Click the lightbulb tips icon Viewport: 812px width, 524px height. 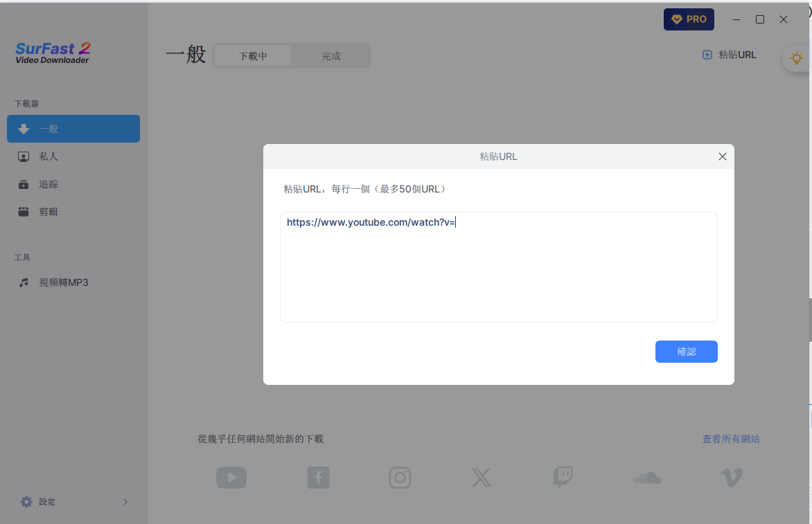pyautogui.click(x=797, y=58)
